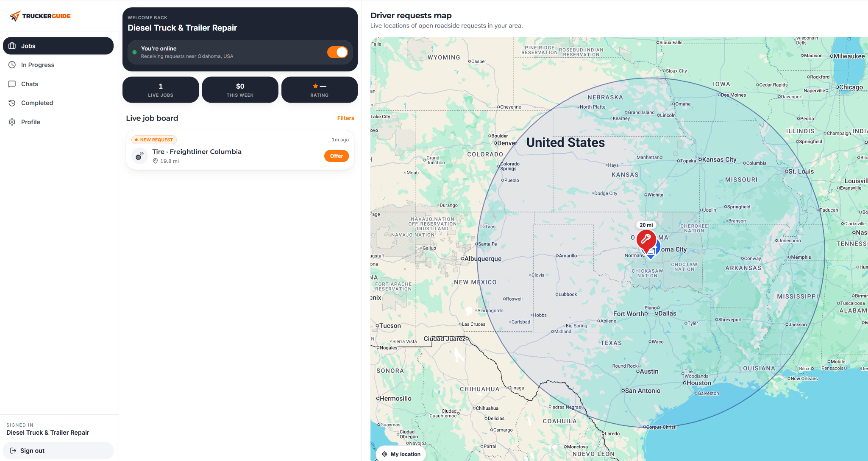The width and height of the screenshot is (868, 461).
Task: Open the Chats section
Action: (58, 84)
